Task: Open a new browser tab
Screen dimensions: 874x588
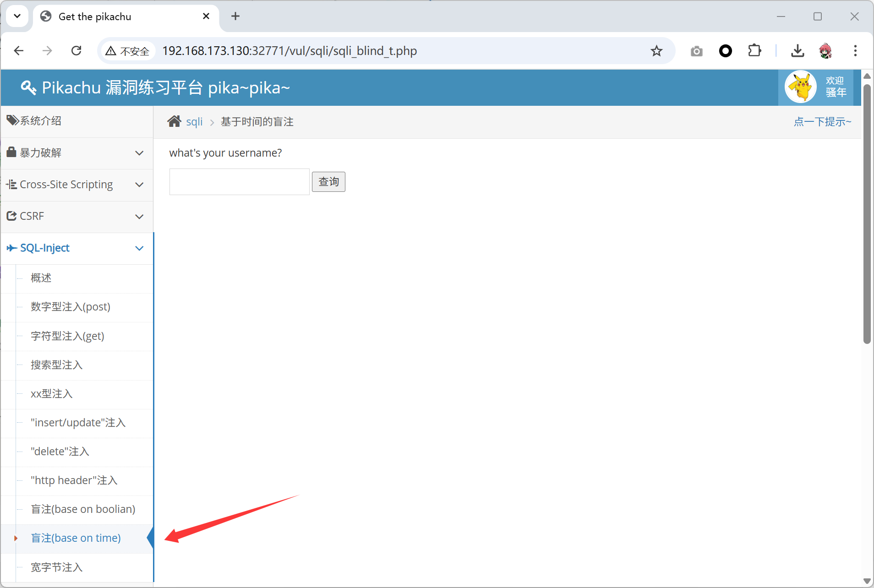Action: pos(235,16)
